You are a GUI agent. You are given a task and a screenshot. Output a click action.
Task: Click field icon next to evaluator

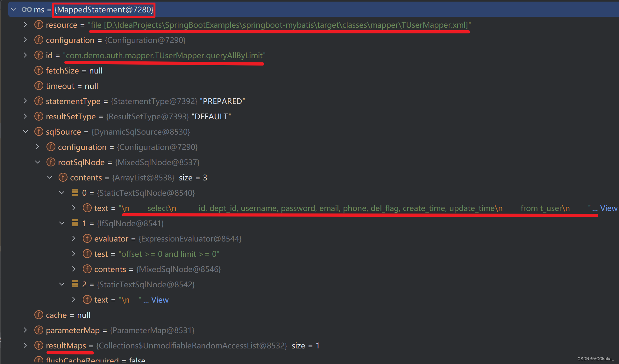pyautogui.click(x=87, y=239)
